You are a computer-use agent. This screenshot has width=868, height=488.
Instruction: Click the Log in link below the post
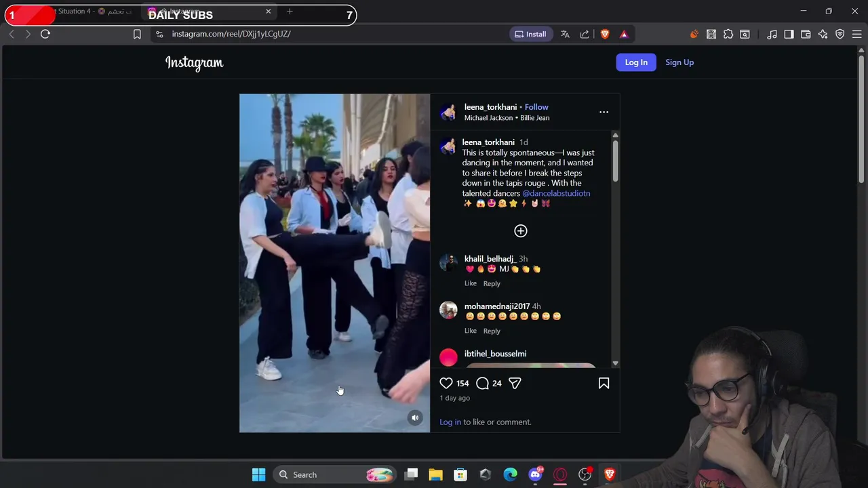pyautogui.click(x=450, y=422)
